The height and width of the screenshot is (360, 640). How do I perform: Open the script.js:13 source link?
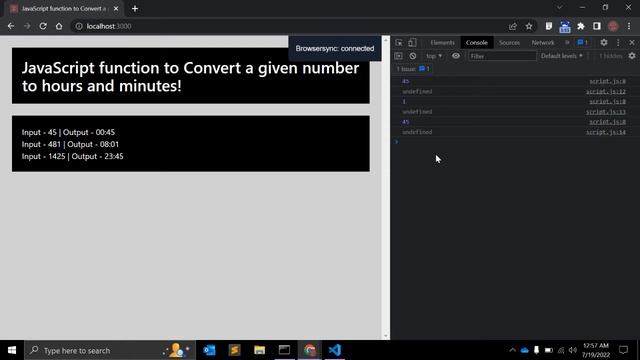coord(606,112)
